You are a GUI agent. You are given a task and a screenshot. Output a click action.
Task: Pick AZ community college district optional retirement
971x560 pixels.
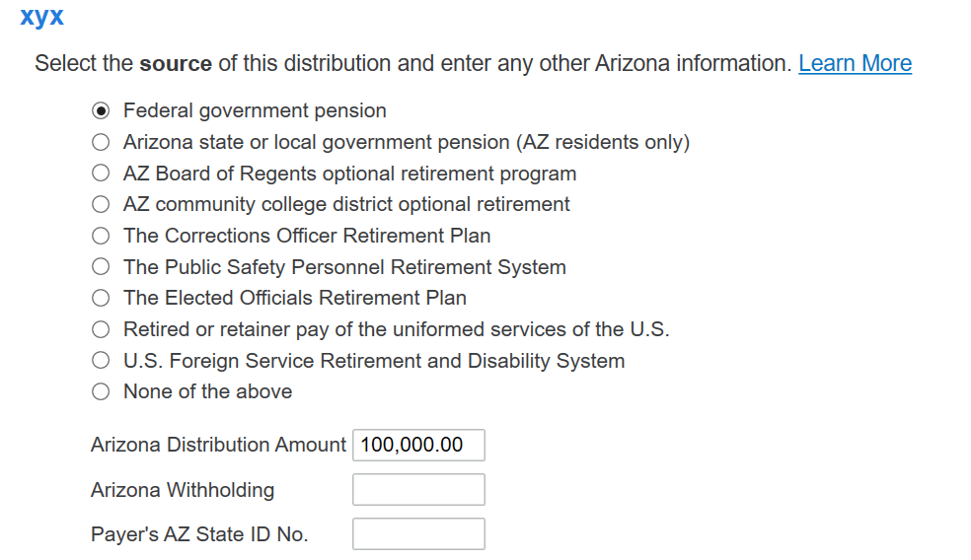coord(101,204)
